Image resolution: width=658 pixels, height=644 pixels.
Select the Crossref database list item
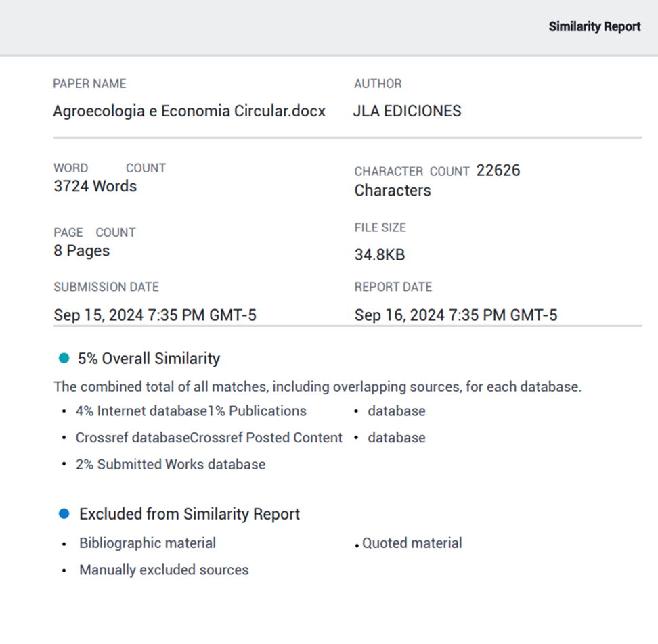(132, 438)
